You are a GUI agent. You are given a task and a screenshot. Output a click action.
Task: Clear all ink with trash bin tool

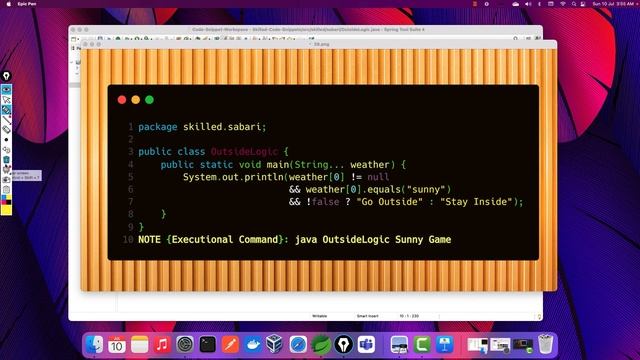click(6, 160)
